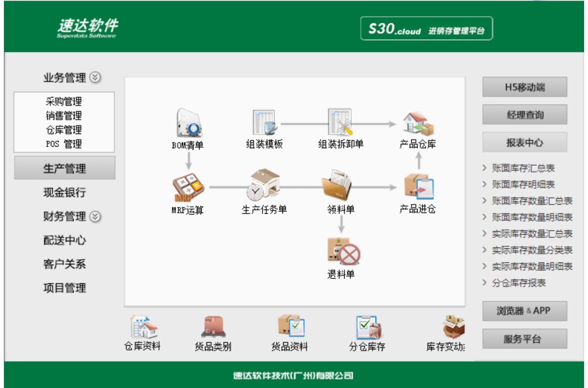Image resolution: width=588 pixels, height=388 pixels.
Task: Open the 组装拆卸单 icon
Action: tap(340, 122)
